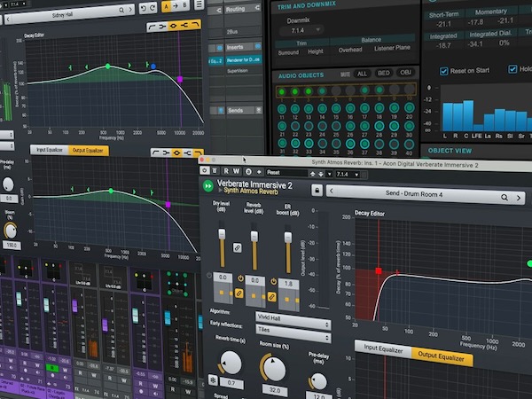Click the orange link icon next to ER boost

coord(272,297)
